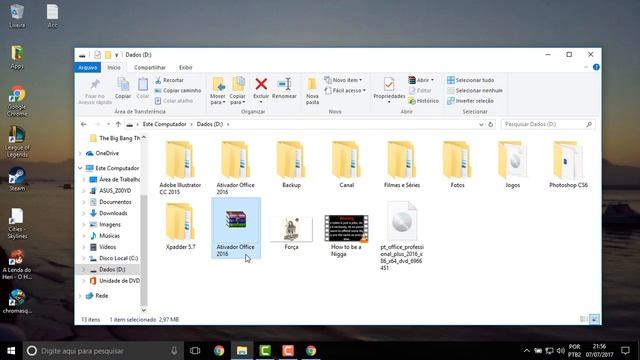Switch to details view in the status bar

click(x=584, y=319)
